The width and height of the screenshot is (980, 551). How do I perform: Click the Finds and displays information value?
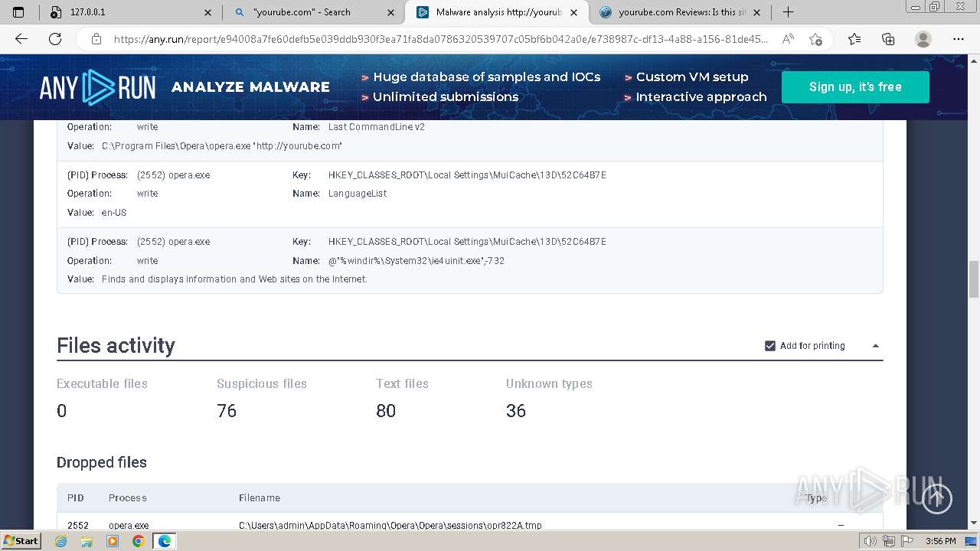tap(234, 279)
